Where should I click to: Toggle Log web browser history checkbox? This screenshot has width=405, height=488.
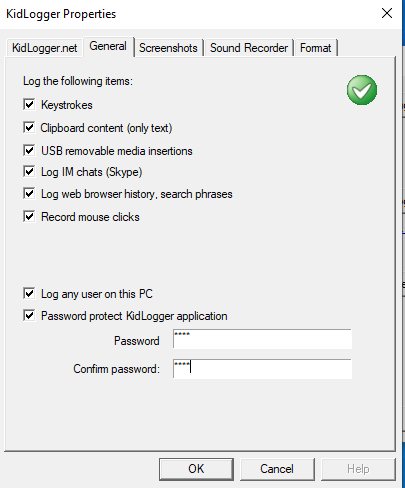coord(29,193)
